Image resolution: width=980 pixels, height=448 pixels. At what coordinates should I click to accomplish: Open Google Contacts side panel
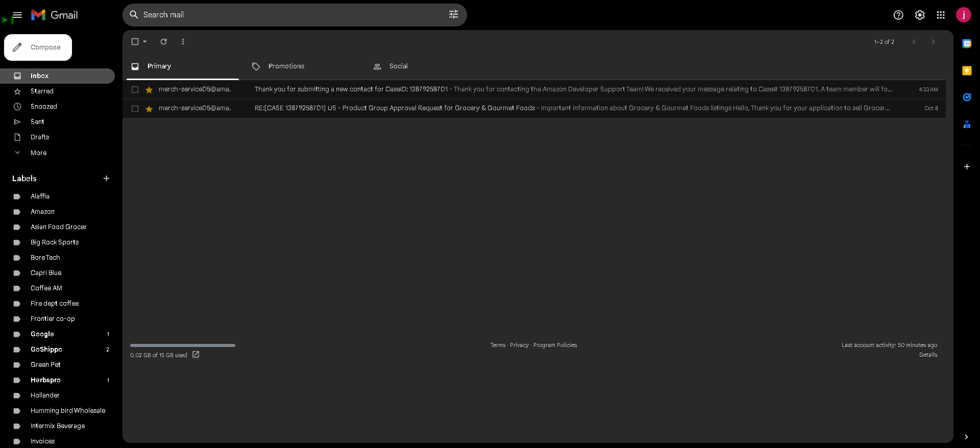(967, 125)
